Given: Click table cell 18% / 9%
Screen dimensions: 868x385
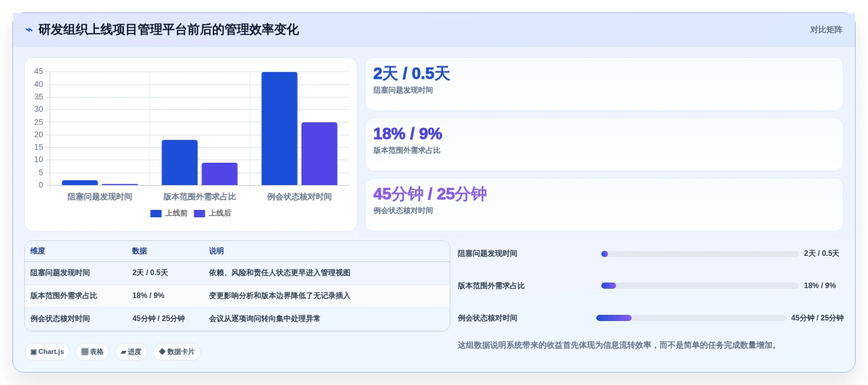Looking at the screenshot, I should click(x=148, y=296).
